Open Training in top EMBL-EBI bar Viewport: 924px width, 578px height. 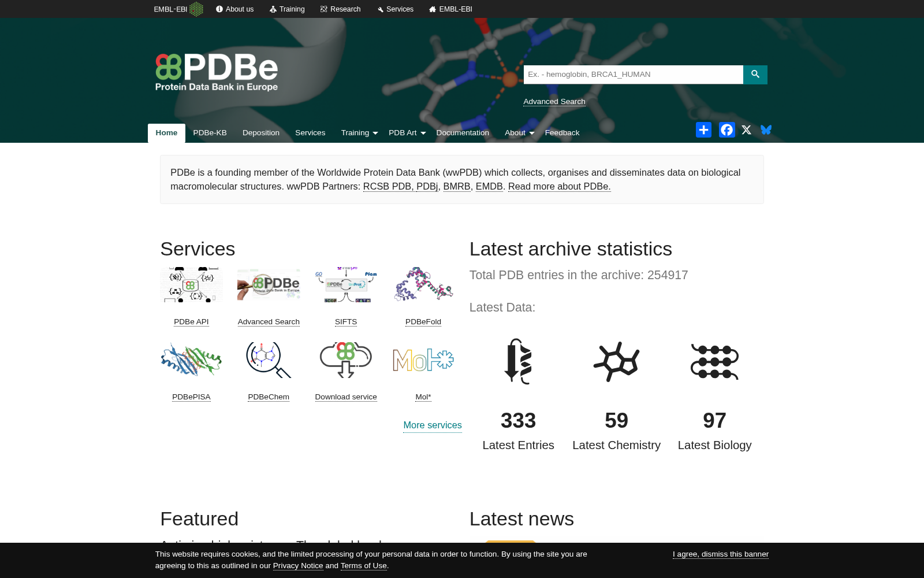[x=287, y=9]
